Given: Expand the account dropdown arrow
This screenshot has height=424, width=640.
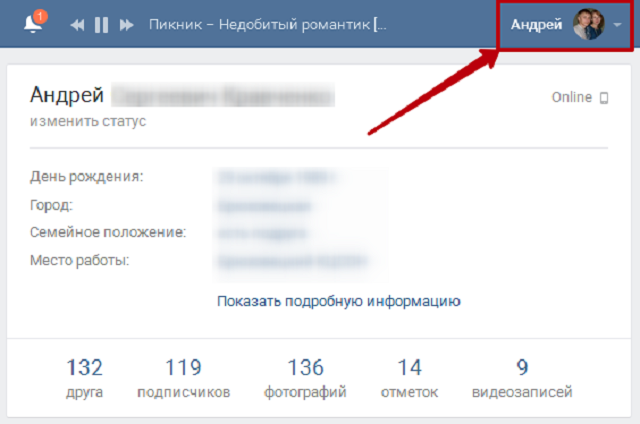Looking at the screenshot, I should click(617, 25).
